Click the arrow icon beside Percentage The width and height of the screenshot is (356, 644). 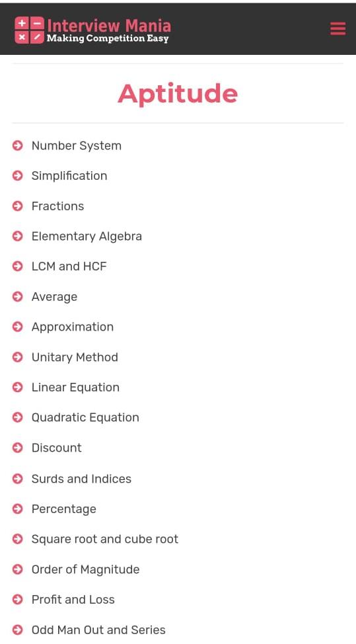(18, 509)
